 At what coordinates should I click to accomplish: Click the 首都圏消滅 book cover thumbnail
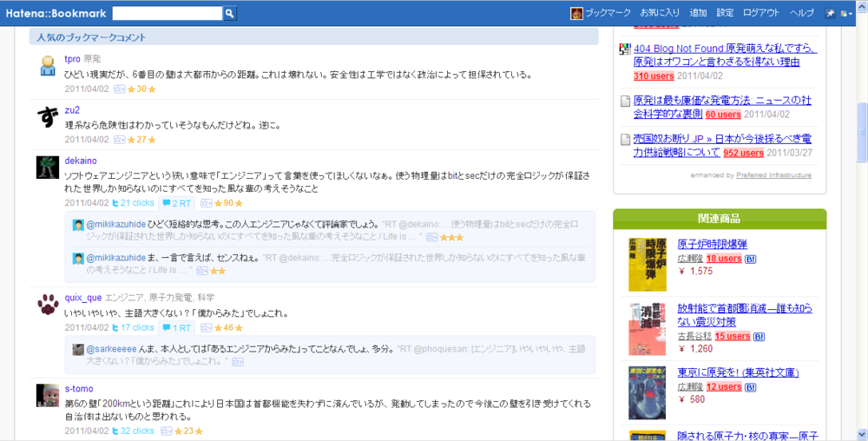[x=648, y=329]
